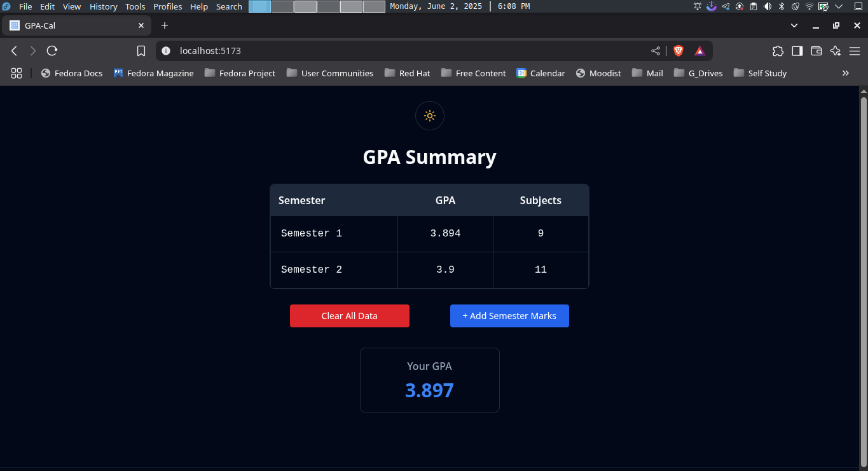Open Brave Shields lion icon
Screen dimensions: 868x471
679,51
